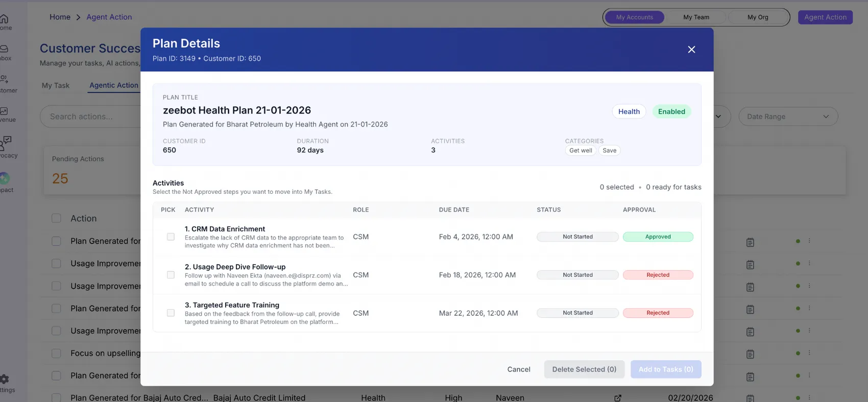Open external link icon in Bajaj Auto row
This screenshot has width=868, height=402.
click(x=618, y=398)
